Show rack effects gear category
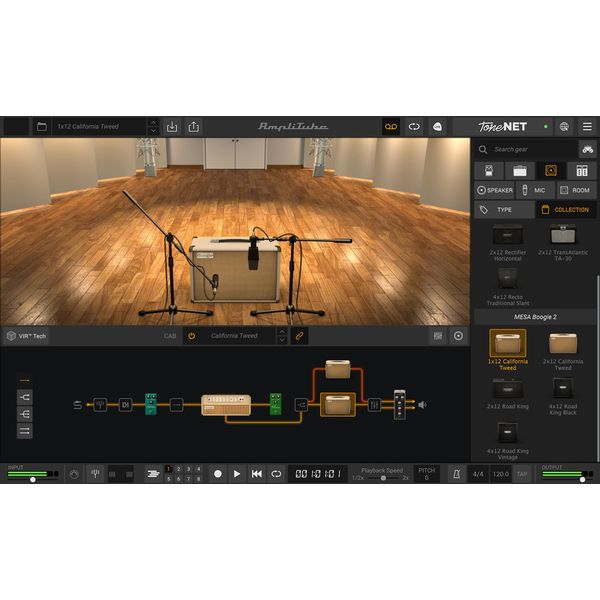This screenshot has width=600, height=600. (x=582, y=171)
